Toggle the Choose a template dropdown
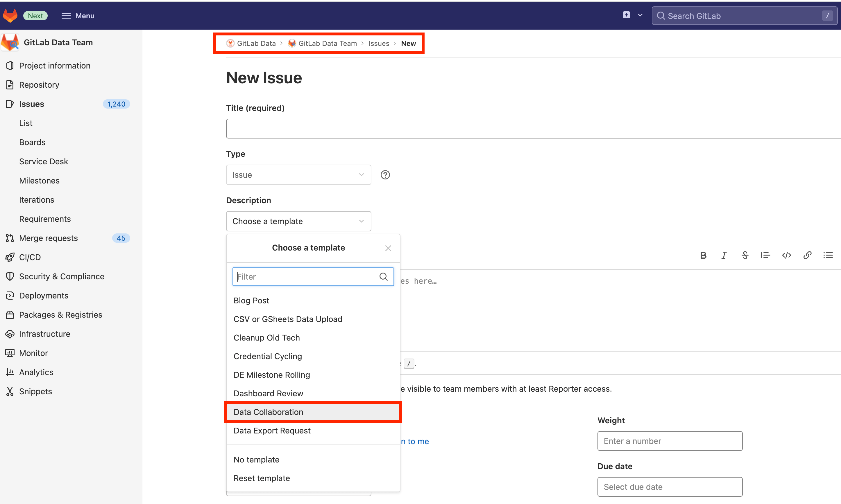Image resolution: width=841 pixels, height=504 pixels. (298, 222)
